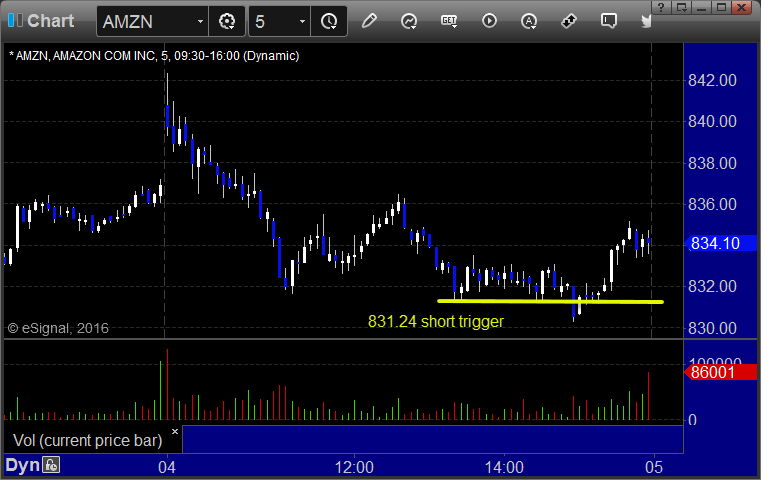
Task: Click the 12:00 time axis label
Action: click(x=354, y=467)
